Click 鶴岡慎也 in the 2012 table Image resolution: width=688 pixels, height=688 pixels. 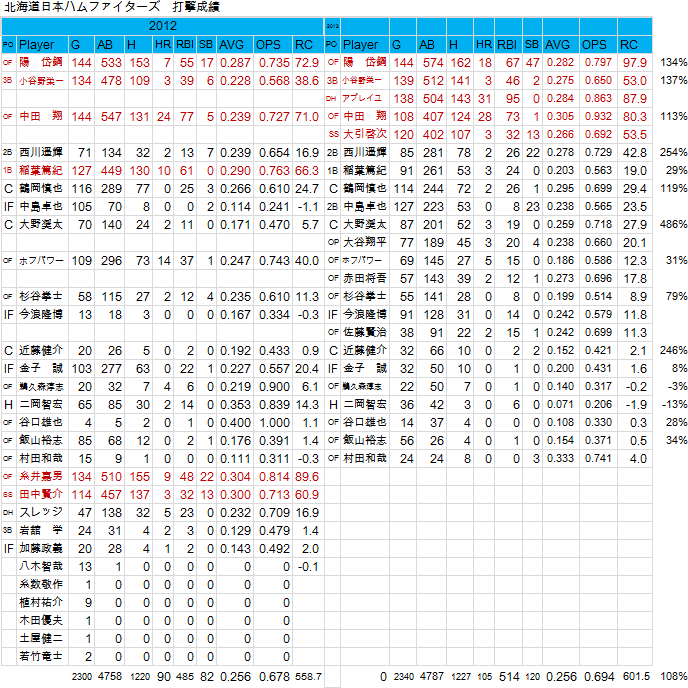pos(41,189)
